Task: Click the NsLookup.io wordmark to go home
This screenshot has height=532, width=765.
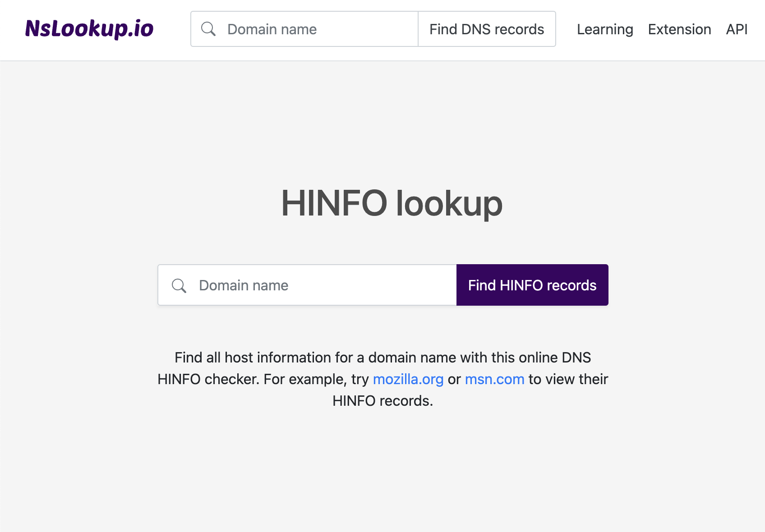Action: [x=89, y=29]
